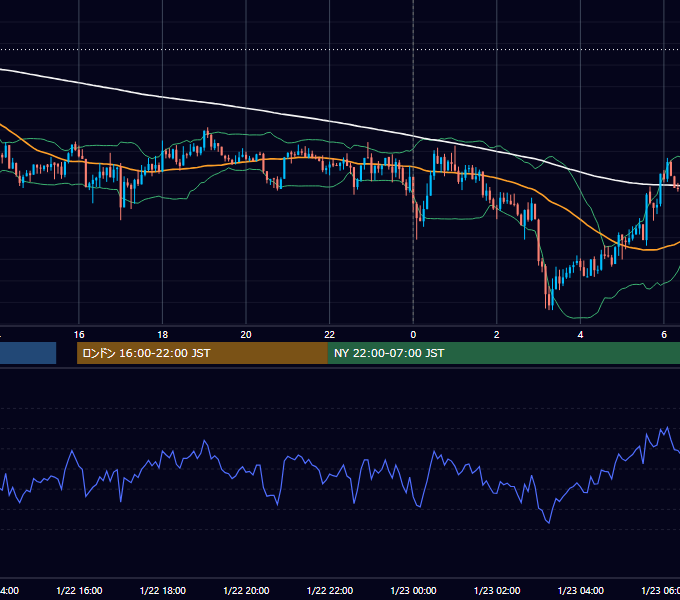This screenshot has height=600, width=680.
Task: Click the 16 hour tick label
Action: 79,335
